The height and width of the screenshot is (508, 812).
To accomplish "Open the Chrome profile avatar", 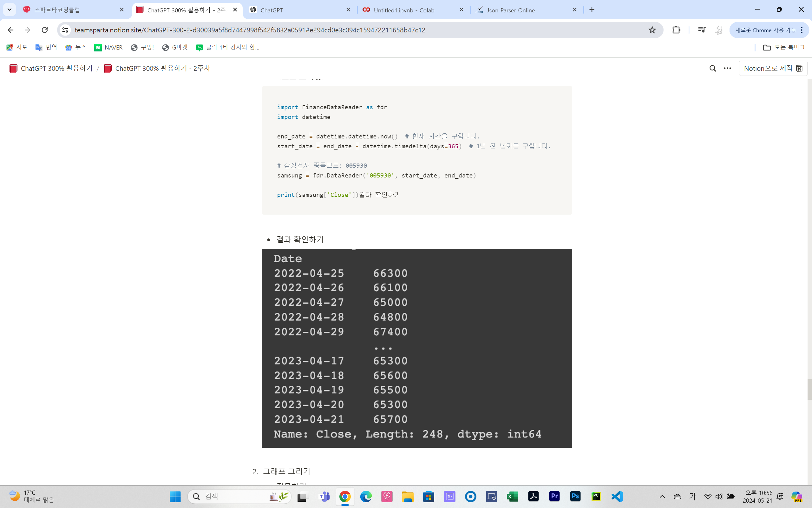I will 719,30.
